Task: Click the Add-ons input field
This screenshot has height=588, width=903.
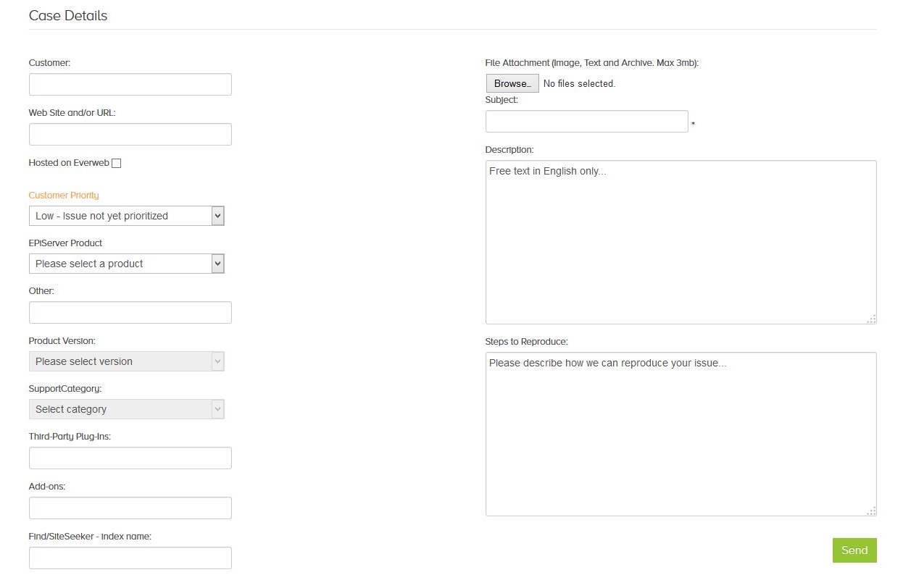Action: pos(130,508)
